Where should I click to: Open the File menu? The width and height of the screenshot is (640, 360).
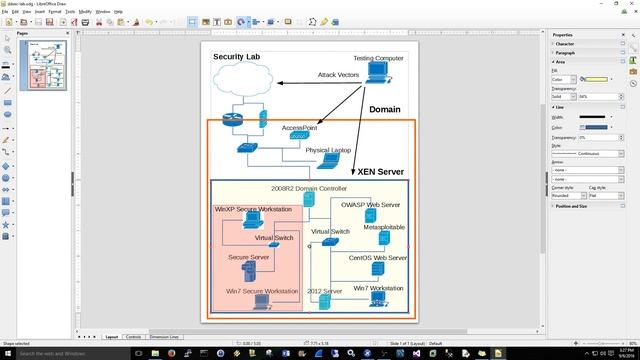coord(5,12)
